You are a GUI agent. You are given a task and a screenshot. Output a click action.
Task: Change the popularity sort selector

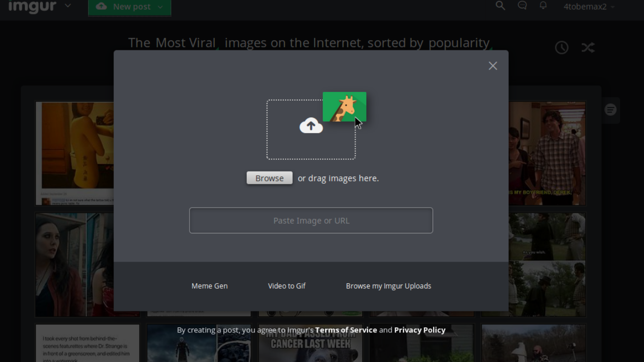coord(459,43)
